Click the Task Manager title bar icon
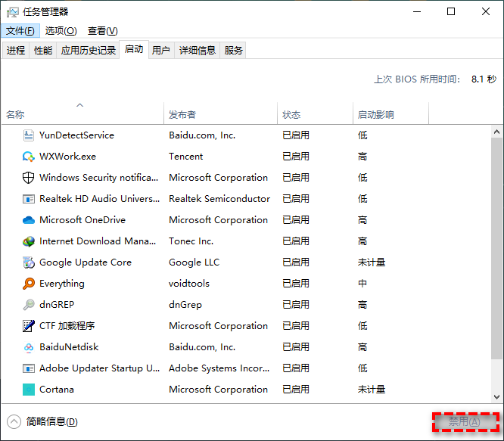The width and height of the screenshot is (504, 441). 13,12
